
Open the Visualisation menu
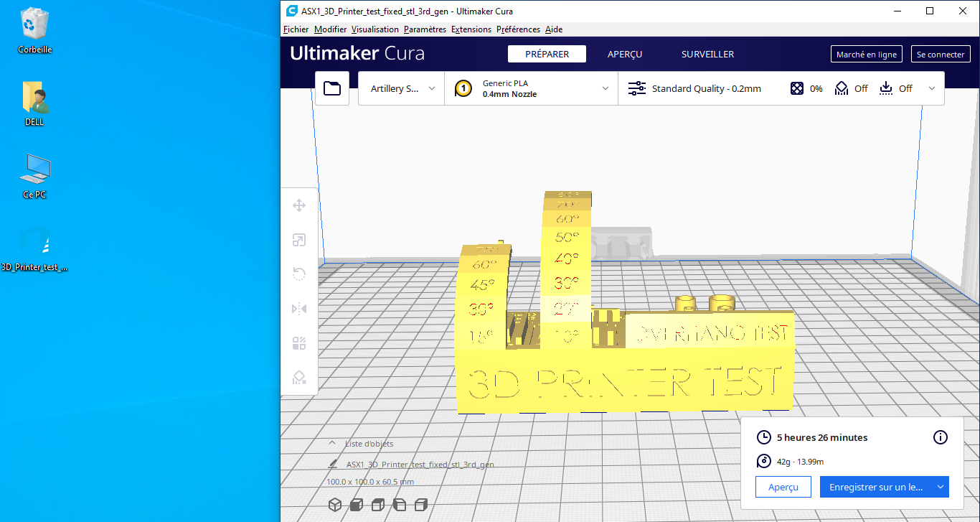click(375, 29)
